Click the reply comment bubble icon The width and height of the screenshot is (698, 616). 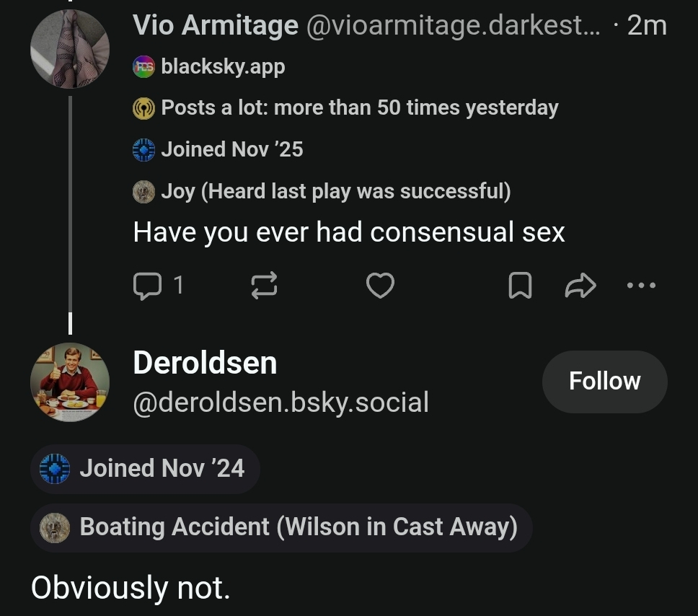148,286
